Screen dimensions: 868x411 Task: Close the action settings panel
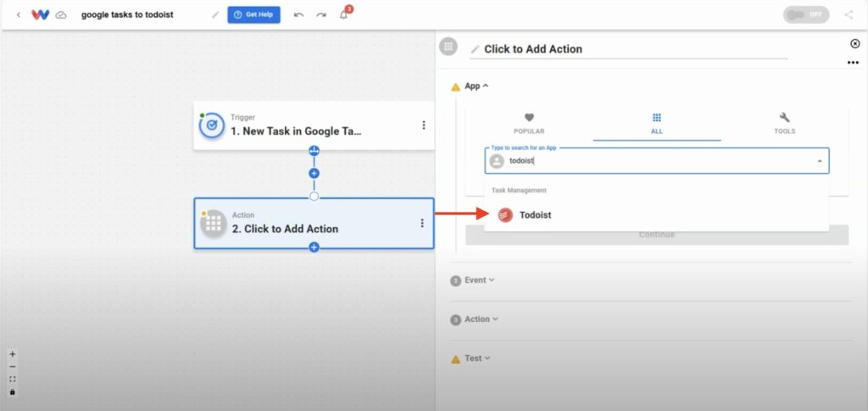[x=854, y=44]
